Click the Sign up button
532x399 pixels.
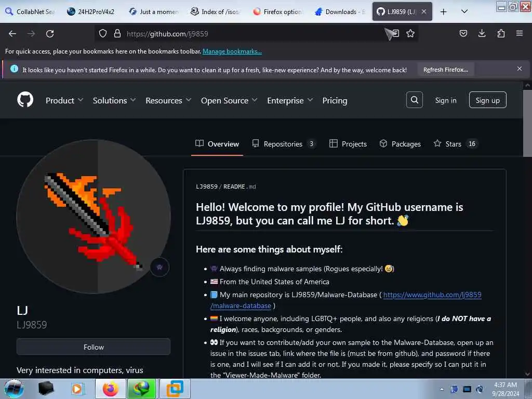tap(487, 100)
